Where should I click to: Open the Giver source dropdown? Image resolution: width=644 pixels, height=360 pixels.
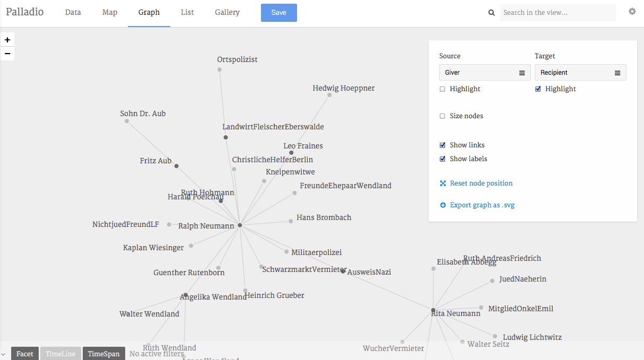pos(484,72)
